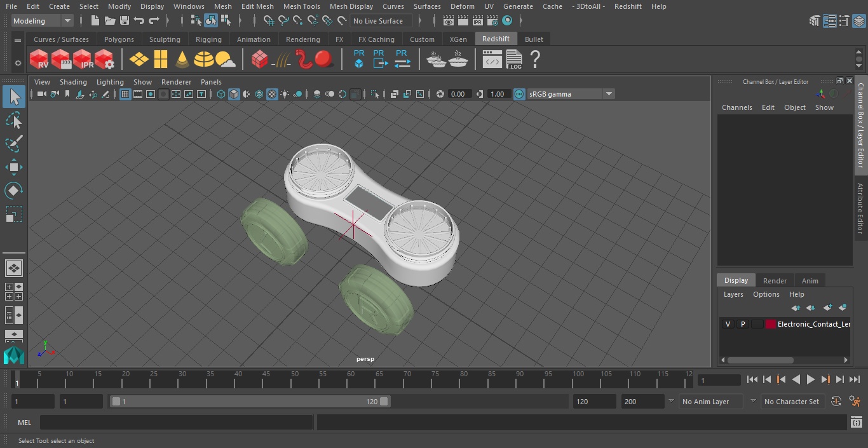Click Redshift proxy export PR icon
This screenshot has height=448, width=868.
click(x=379, y=59)
